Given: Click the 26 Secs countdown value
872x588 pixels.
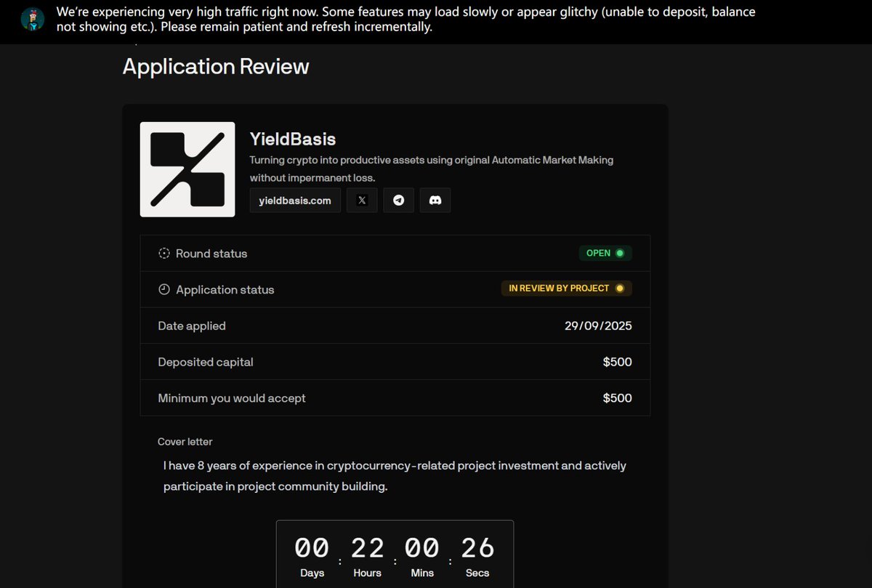Looking at the screenshot, I should pyautogui.click(x=477, y=547).
